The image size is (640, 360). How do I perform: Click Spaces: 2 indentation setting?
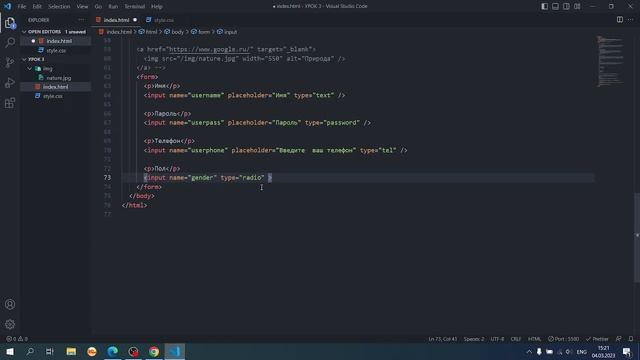473,339
